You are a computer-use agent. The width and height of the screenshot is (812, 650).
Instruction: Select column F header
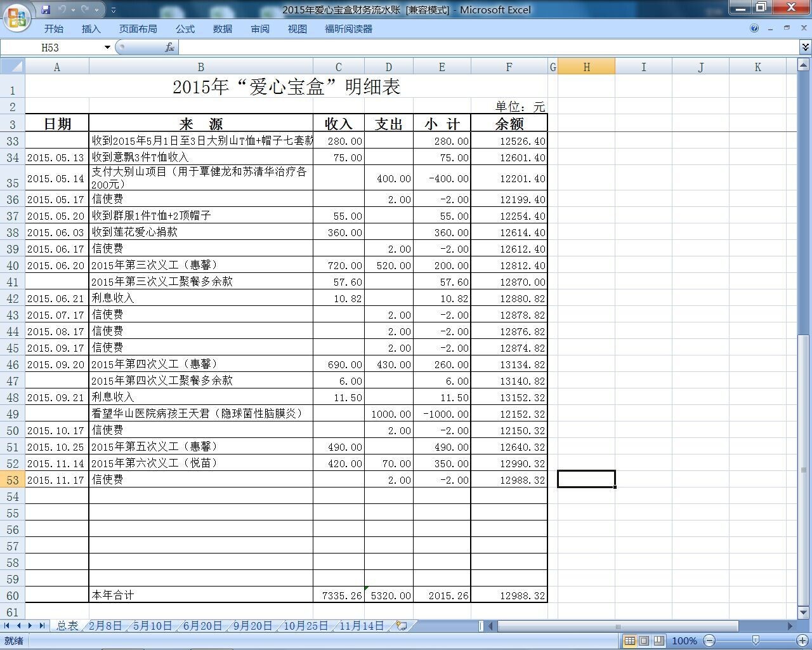point(509,67)
